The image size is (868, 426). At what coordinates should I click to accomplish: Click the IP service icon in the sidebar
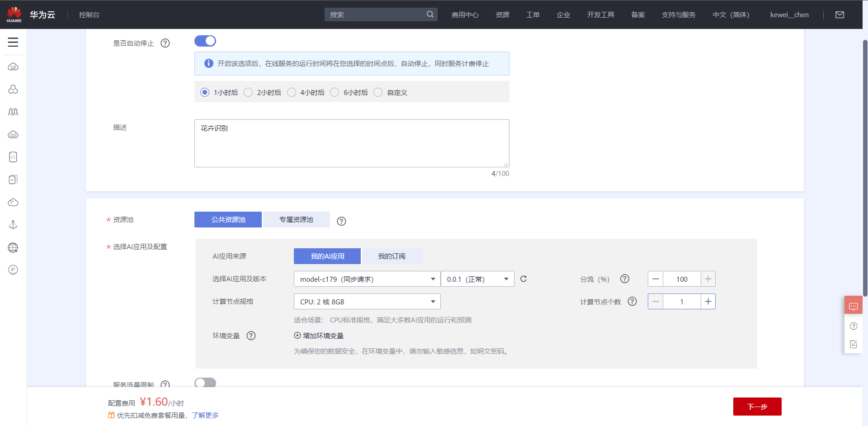pyautogui.click(x=13, y=270)
